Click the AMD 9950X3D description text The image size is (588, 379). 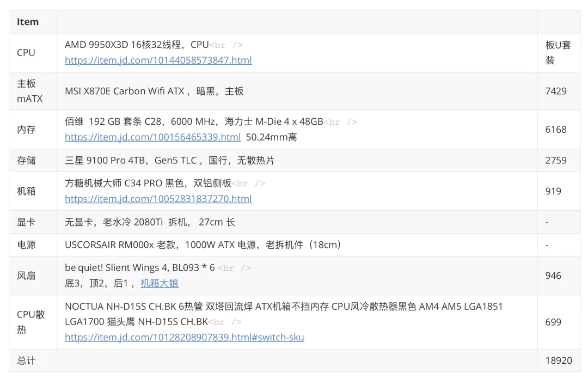(137, 45)
